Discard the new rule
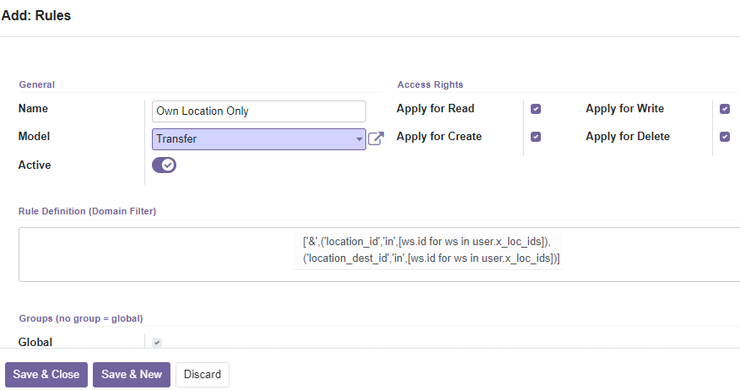Viewport: 740px width, 390px height. coord(202,374)
